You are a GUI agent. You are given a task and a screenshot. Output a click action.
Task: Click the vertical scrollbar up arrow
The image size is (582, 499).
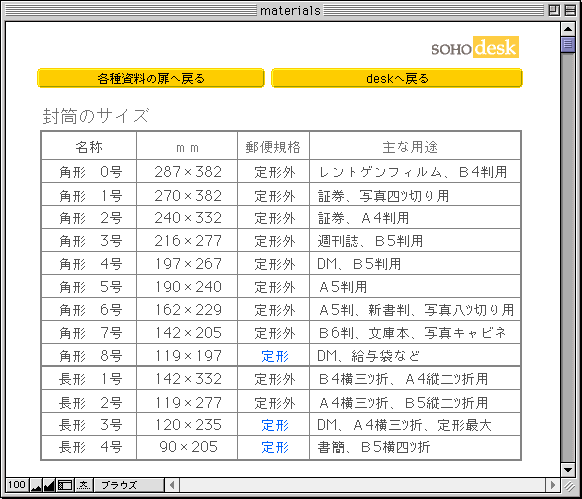(568, 29)
